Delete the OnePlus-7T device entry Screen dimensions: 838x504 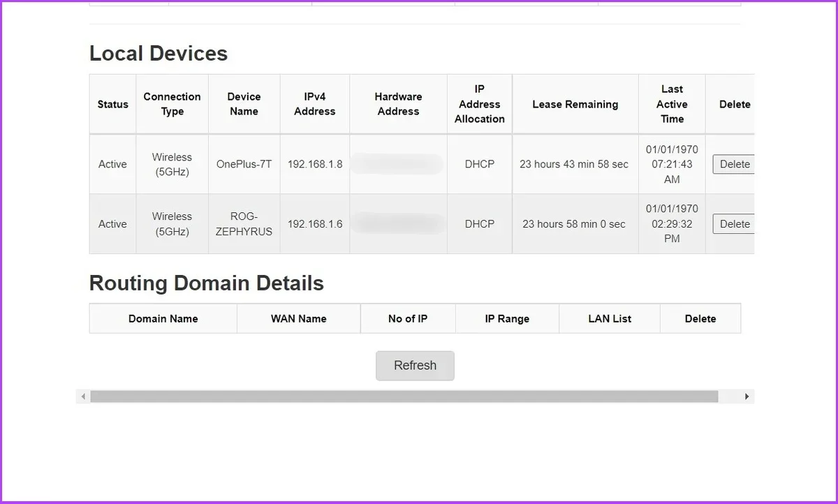(x=734, y=164)
